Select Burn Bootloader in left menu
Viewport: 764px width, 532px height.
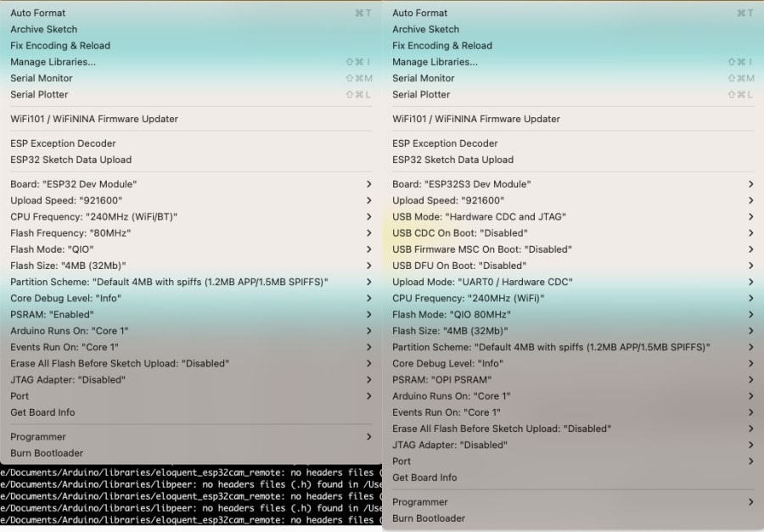tap(191, 453)
